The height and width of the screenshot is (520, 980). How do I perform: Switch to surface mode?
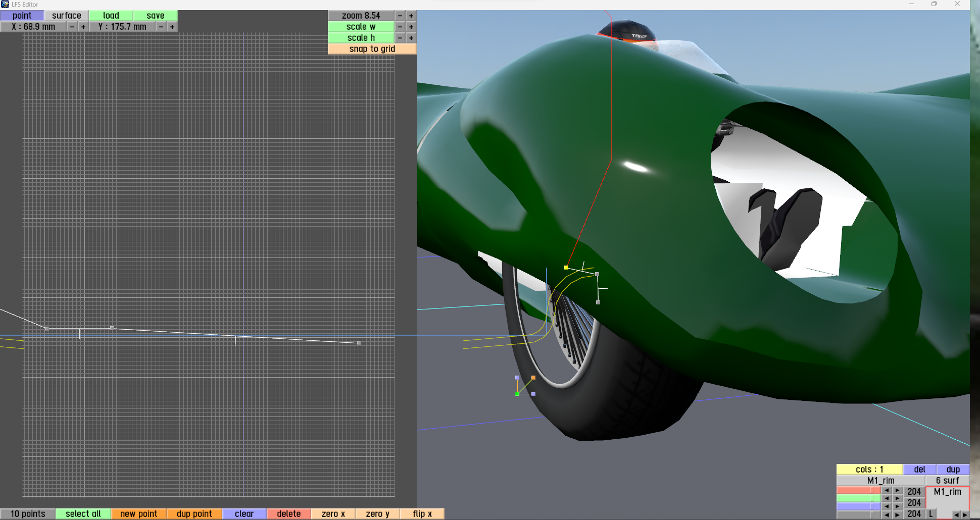(x=67, y=16)
